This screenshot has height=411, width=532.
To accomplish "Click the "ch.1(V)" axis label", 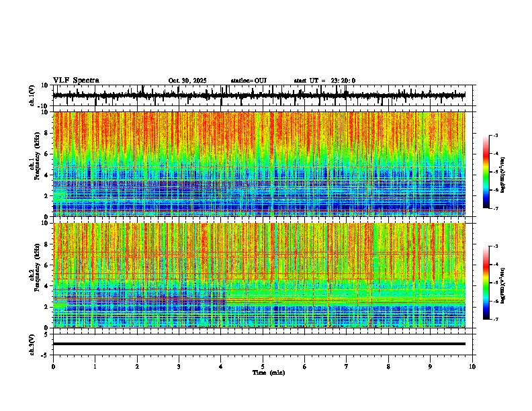I will coord(32,95).
